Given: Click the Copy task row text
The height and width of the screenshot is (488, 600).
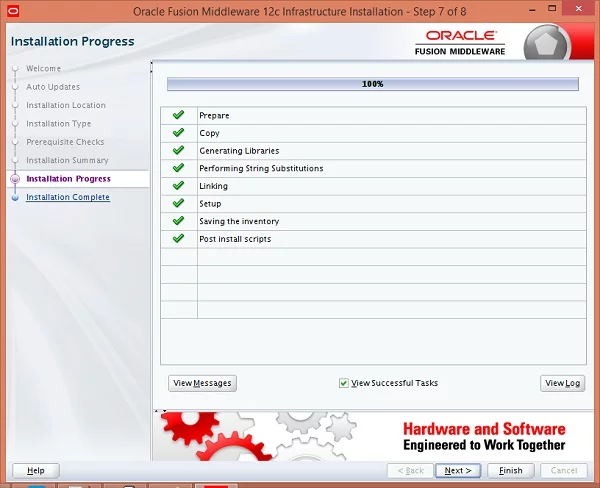Looking at the screenshot, I should click(209, 133).
